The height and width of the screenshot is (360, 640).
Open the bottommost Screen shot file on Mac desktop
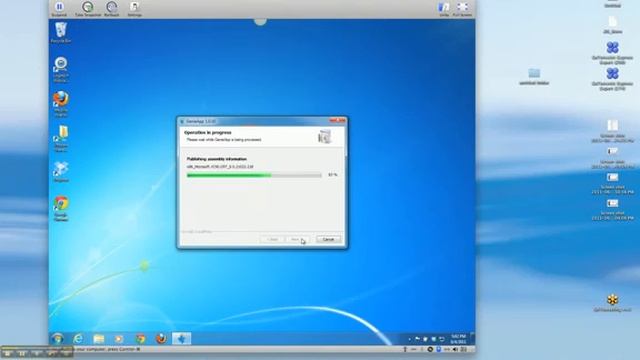tap(612, 209)
